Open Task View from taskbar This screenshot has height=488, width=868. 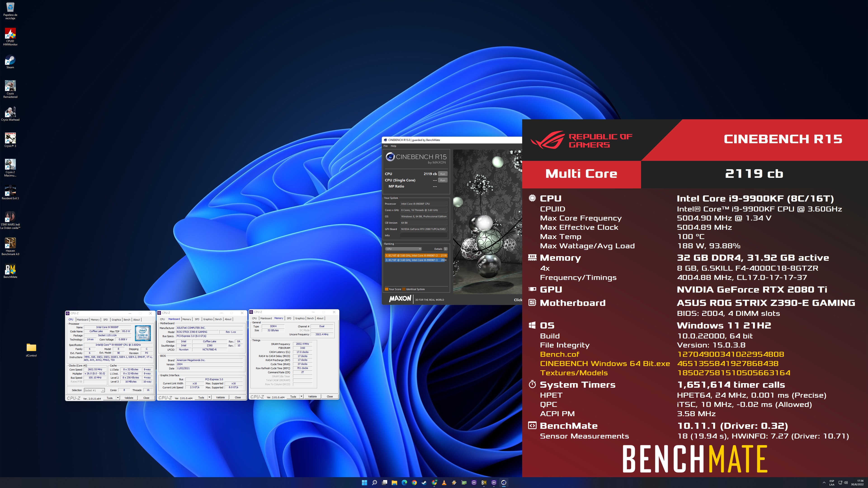[x=384, y=483]
